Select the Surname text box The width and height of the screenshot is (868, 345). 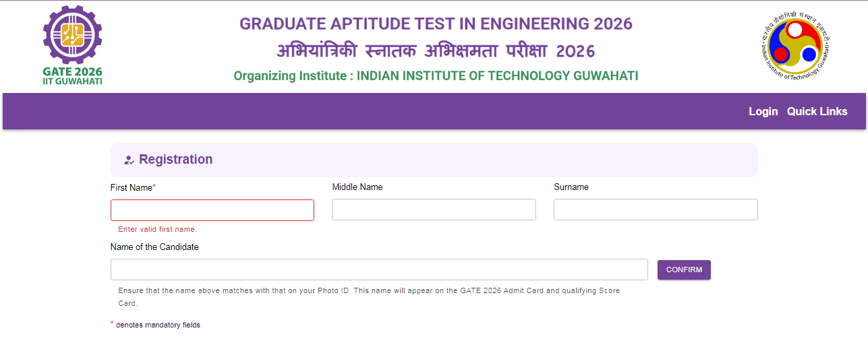pyautogui.click(x=656, y=210)
